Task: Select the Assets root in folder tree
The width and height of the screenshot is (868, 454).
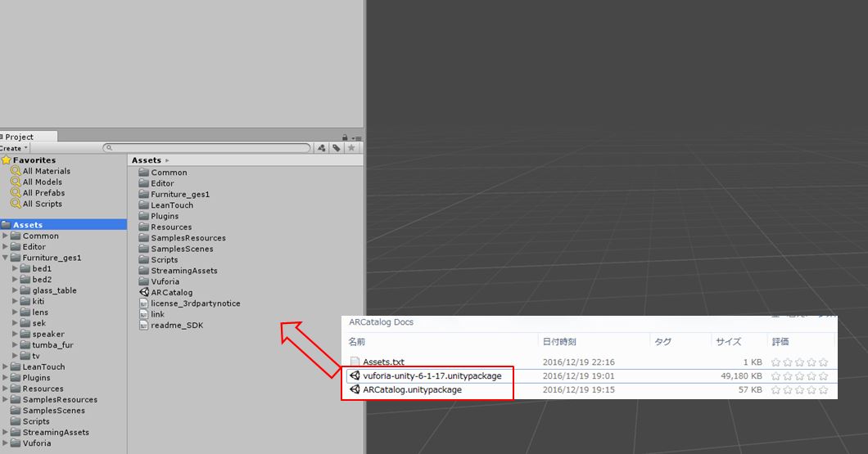Action: tap(63, 224)
